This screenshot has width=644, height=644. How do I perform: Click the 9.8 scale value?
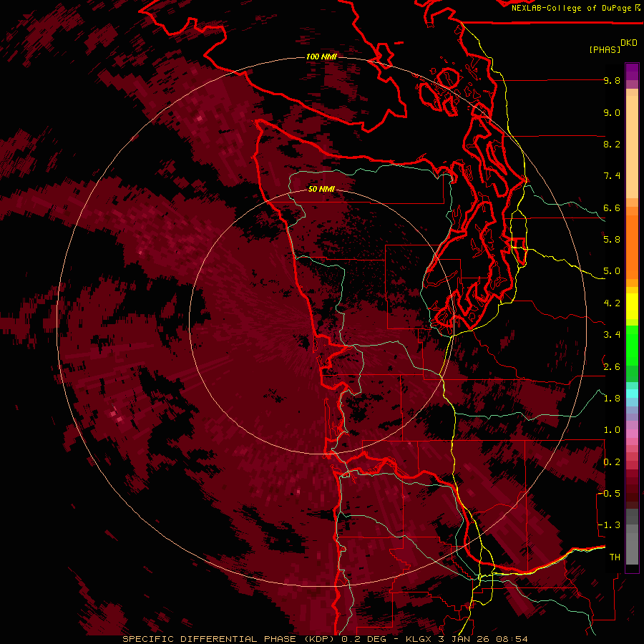[x=612, y=81]
